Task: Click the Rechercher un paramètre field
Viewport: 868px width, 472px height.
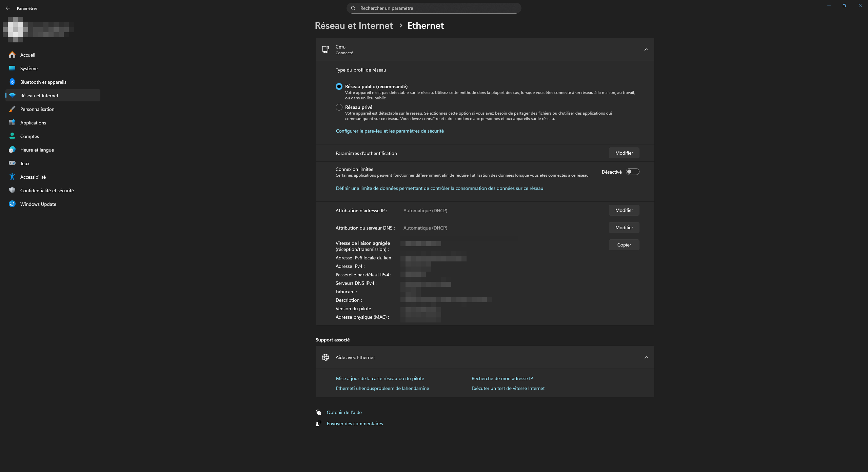Action: coord(437,8)
